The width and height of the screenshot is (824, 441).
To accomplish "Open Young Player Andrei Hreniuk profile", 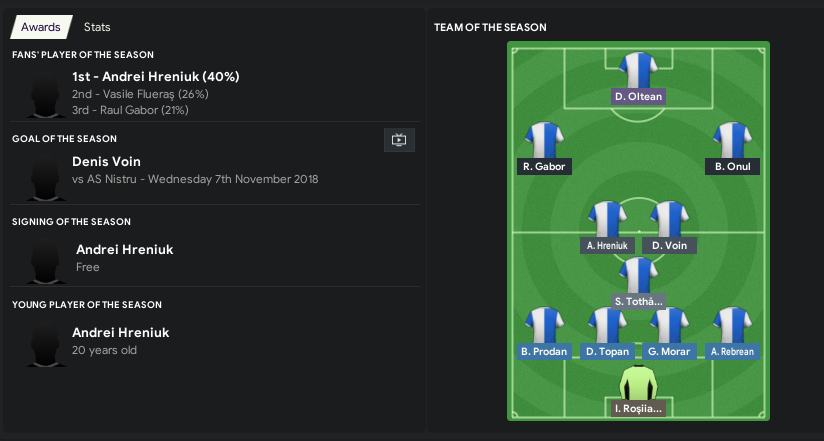I will coord(121,333).
